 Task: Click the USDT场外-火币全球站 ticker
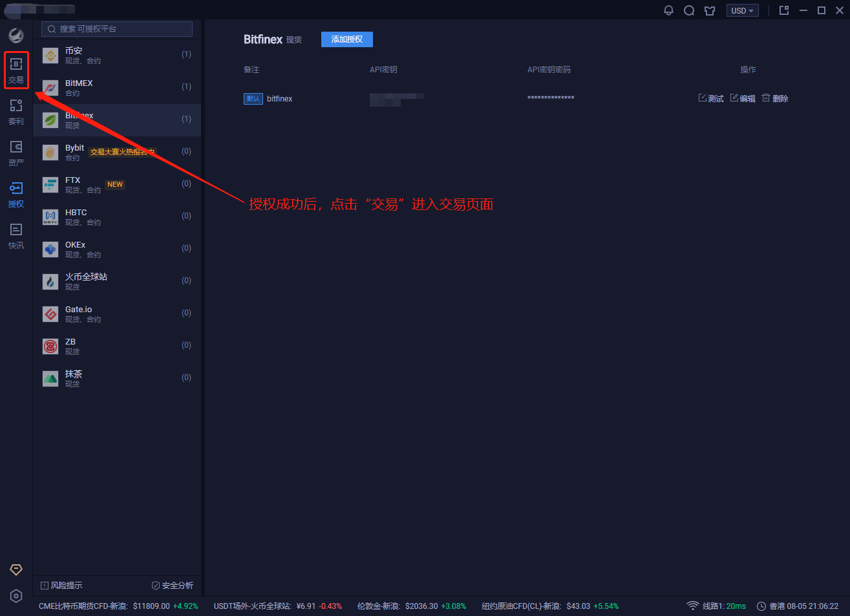pyautogui.click(x=278, y=606)
